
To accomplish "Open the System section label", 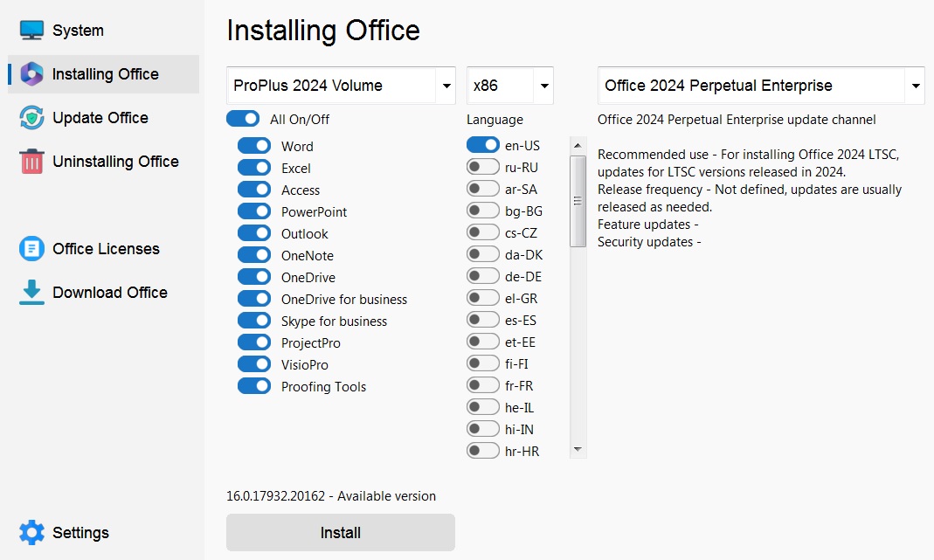I will [78, 31].
